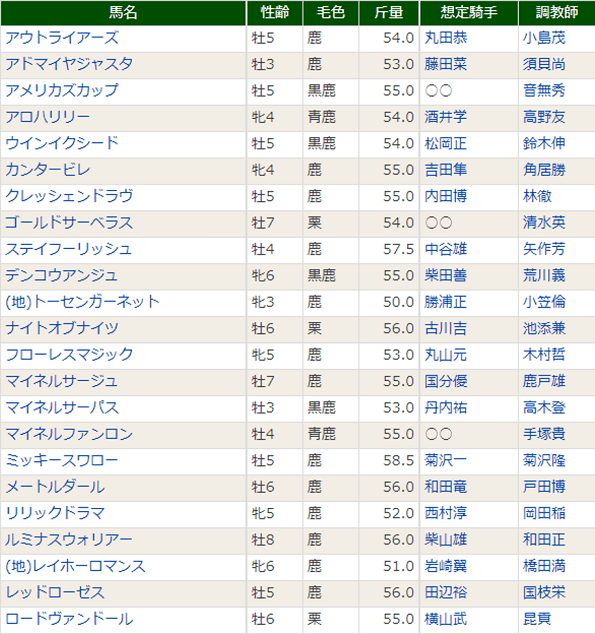Image resolution: width=595 pixels, height=634 pixels.
Task: Open jockey link 柴山雄
Action: pyautogui.click(x=446, y=540)
